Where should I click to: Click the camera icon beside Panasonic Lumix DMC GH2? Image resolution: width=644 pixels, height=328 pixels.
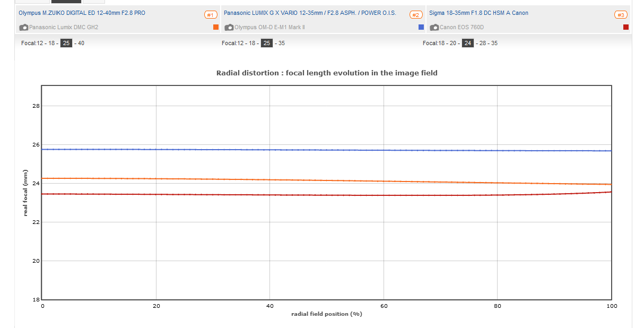point(24,27)
